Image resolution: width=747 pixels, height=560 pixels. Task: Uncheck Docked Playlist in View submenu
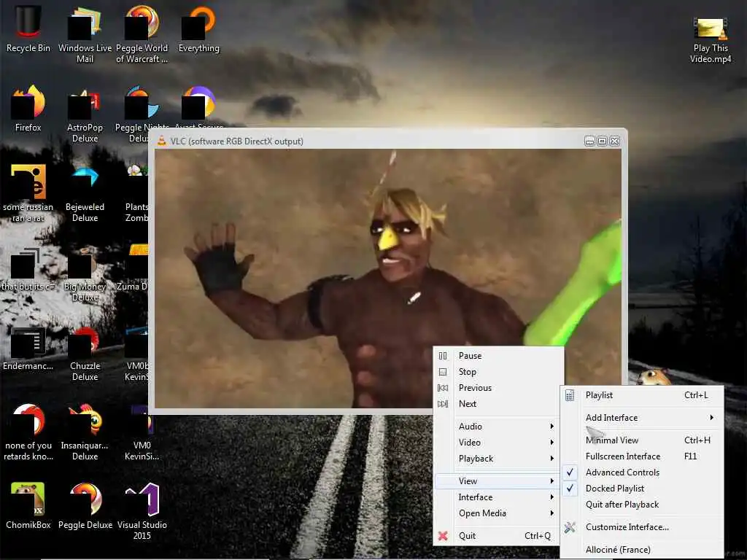click(x=643, y=489)
